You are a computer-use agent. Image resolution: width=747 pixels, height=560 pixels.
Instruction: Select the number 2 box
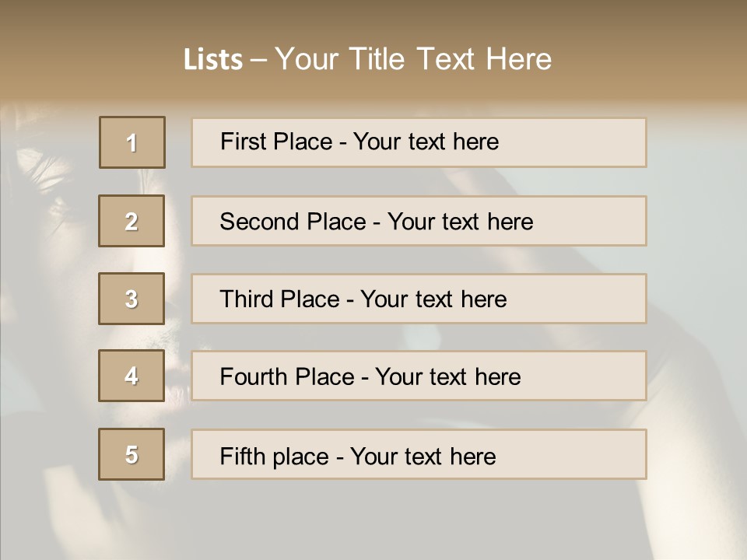tap(132, 221)
